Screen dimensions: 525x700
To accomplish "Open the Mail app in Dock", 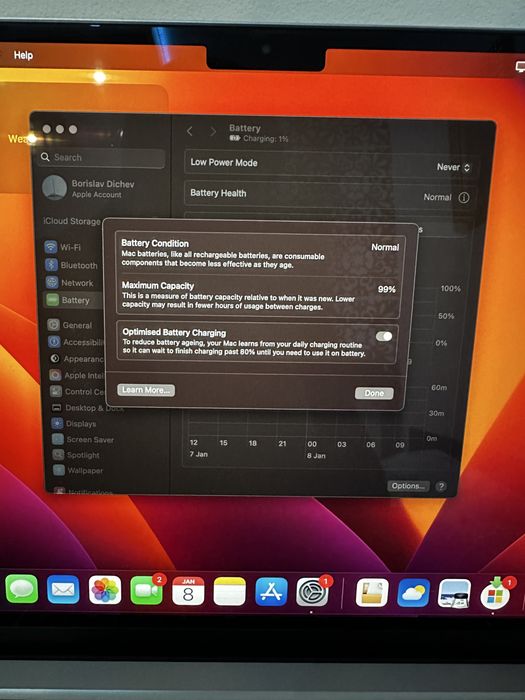I will (63, 589).
